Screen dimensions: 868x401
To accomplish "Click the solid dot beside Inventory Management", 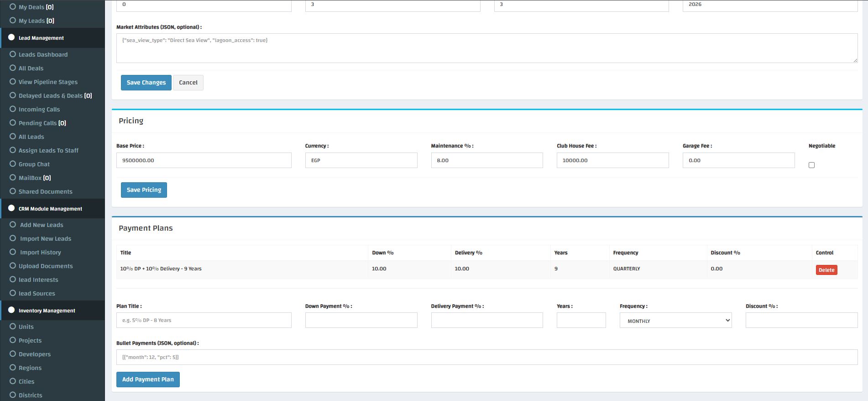I will [x=11, y=310].
